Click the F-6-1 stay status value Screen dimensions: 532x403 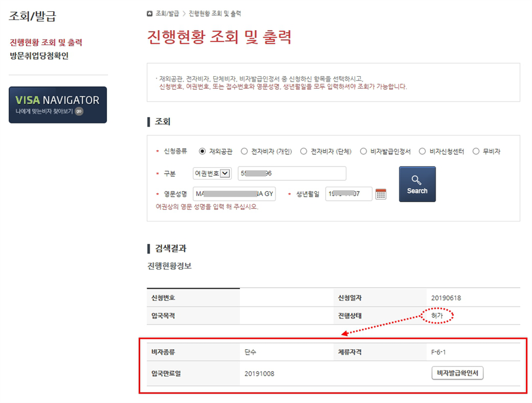click(439, 352)
